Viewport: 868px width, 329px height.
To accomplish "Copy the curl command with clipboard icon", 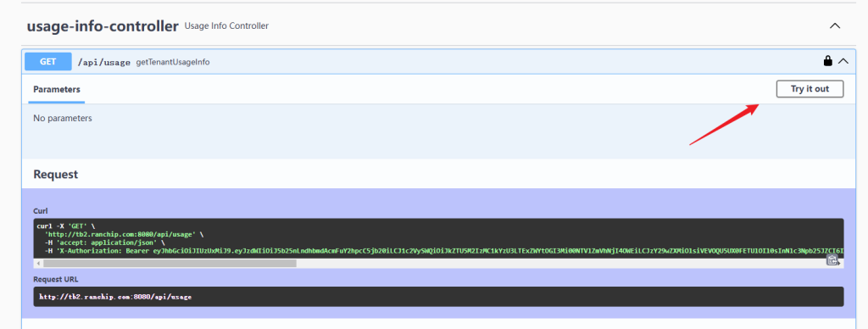I will tap(832, 259).
